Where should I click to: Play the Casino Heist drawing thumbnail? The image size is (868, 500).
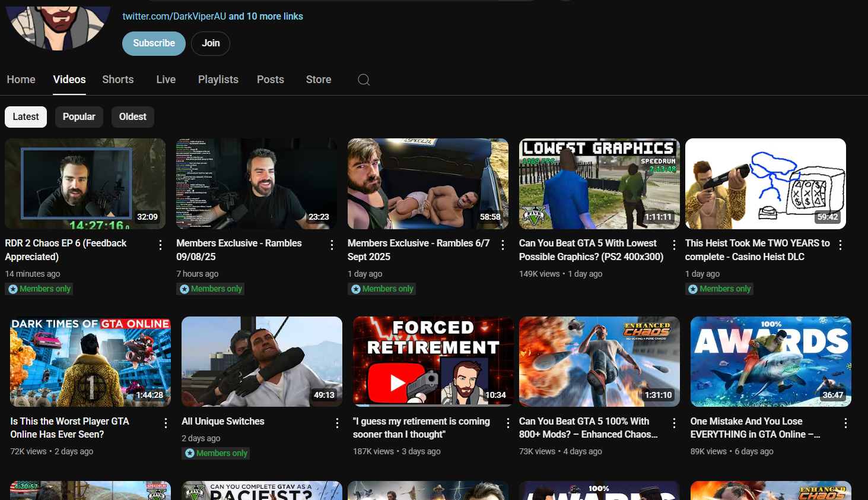point(765,183)
